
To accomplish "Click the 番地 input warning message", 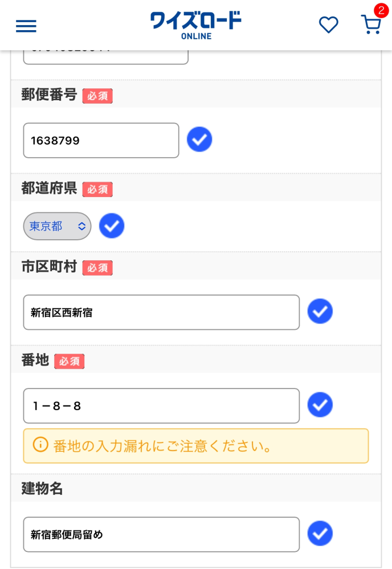I will (x=195, y=446).
